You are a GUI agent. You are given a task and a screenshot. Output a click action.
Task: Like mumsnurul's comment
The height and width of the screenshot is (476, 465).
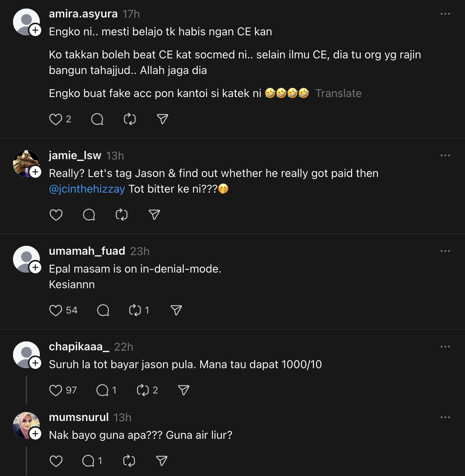pos(56,461)
